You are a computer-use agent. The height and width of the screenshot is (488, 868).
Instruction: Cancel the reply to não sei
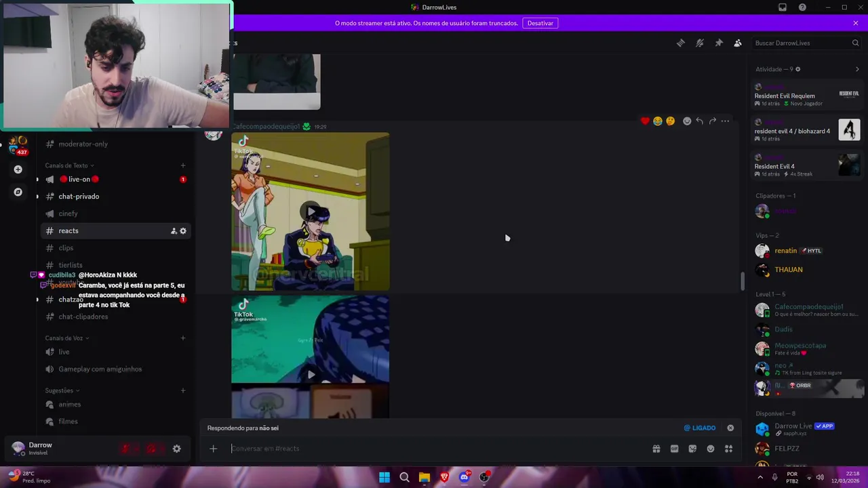point(730,428)
